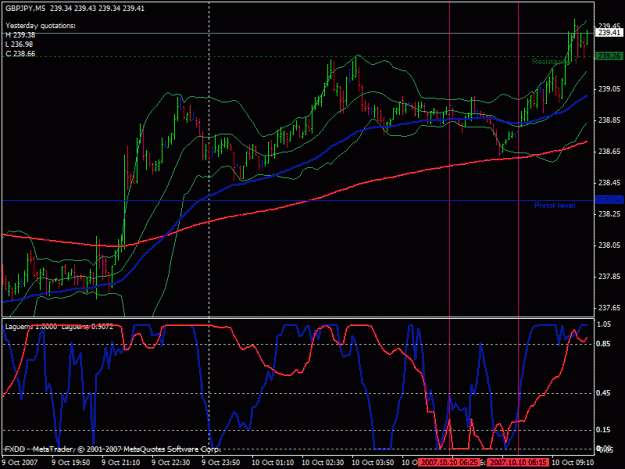The height and width of the screenshot is (469, 625).
Task: Click the '10 Oct 01:10' time axis label
Action: [273, 462]
